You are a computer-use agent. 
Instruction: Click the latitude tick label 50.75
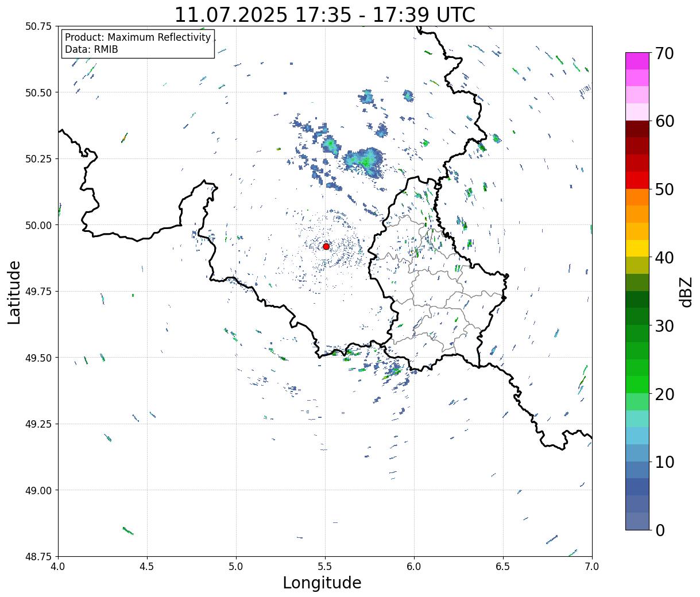[x=38, y=26]
